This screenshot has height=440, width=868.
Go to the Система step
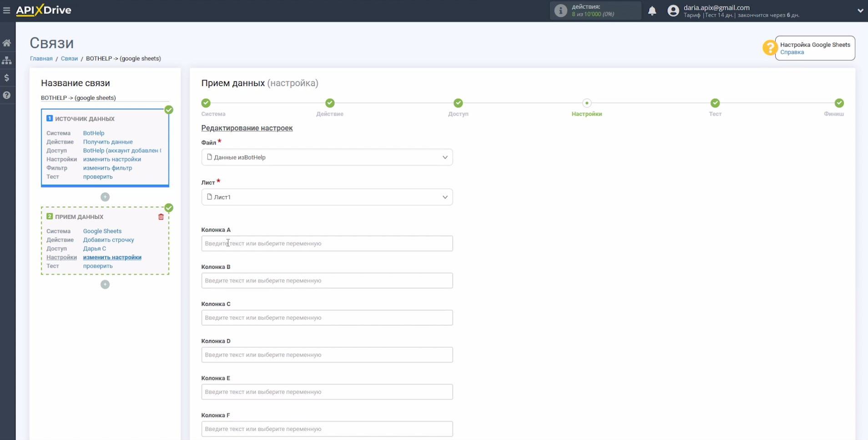206,103
